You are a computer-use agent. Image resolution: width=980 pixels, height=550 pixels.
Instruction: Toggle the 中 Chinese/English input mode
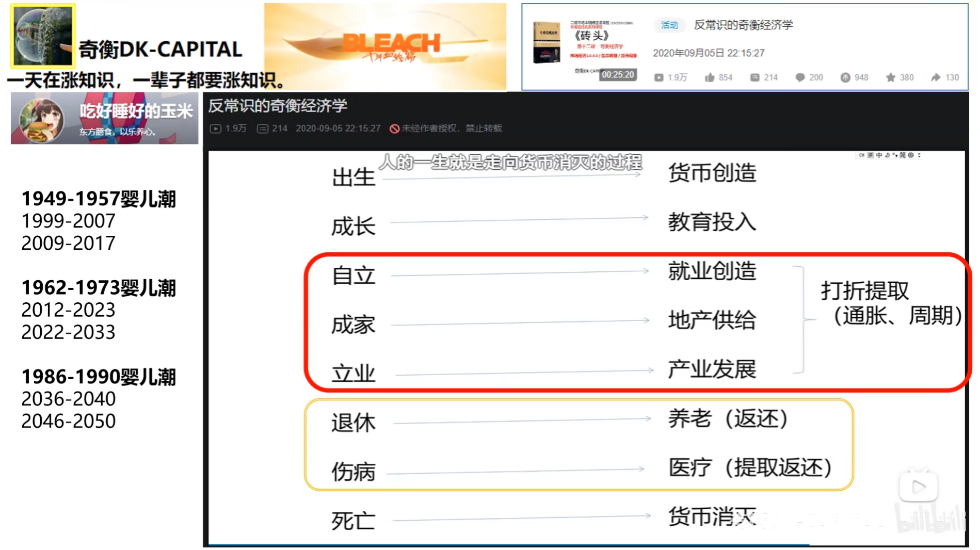point(879,155)
